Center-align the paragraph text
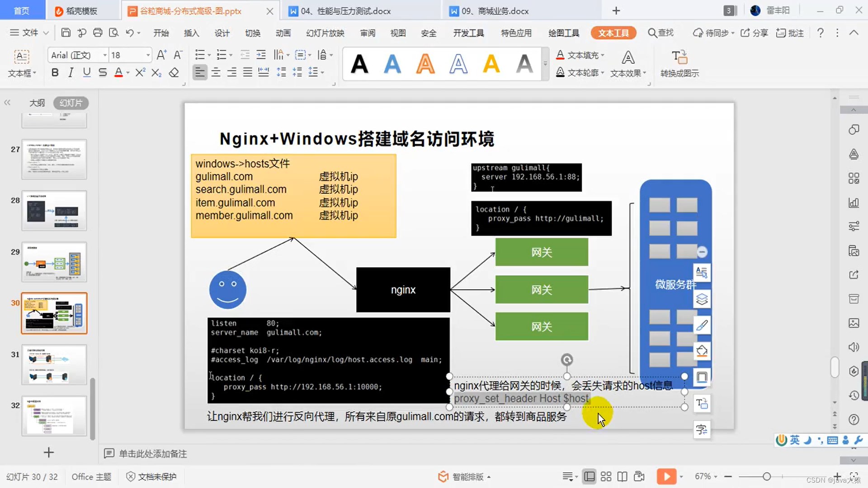Image resolution: width=868 pixels, height=488 pixels. tap(216, 72)
